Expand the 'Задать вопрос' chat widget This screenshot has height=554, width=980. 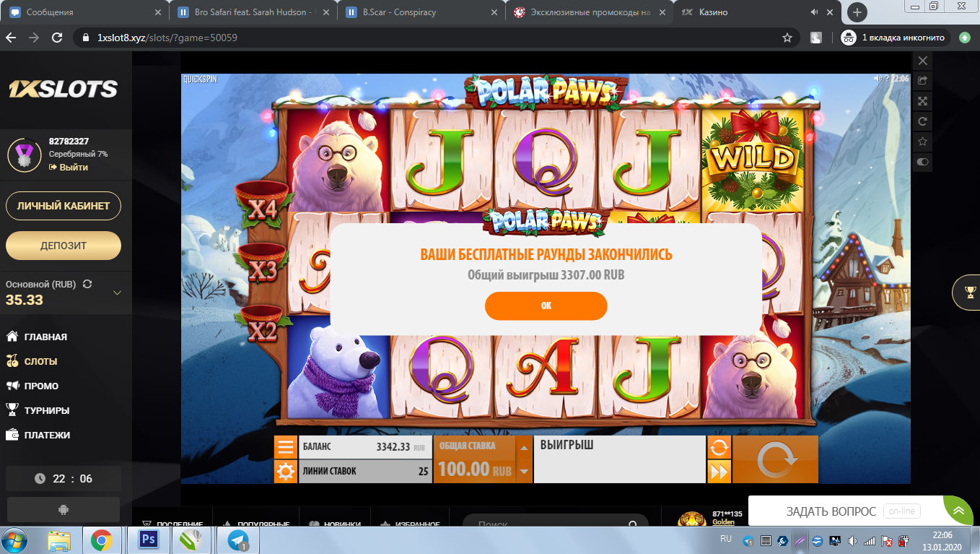point(958,511)
